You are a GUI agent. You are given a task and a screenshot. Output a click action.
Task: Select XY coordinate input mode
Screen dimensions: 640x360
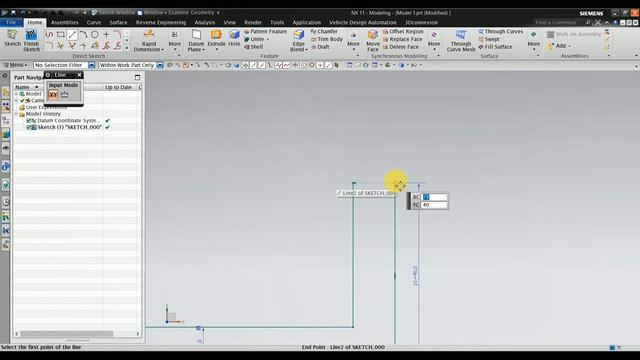click(53, 95)
